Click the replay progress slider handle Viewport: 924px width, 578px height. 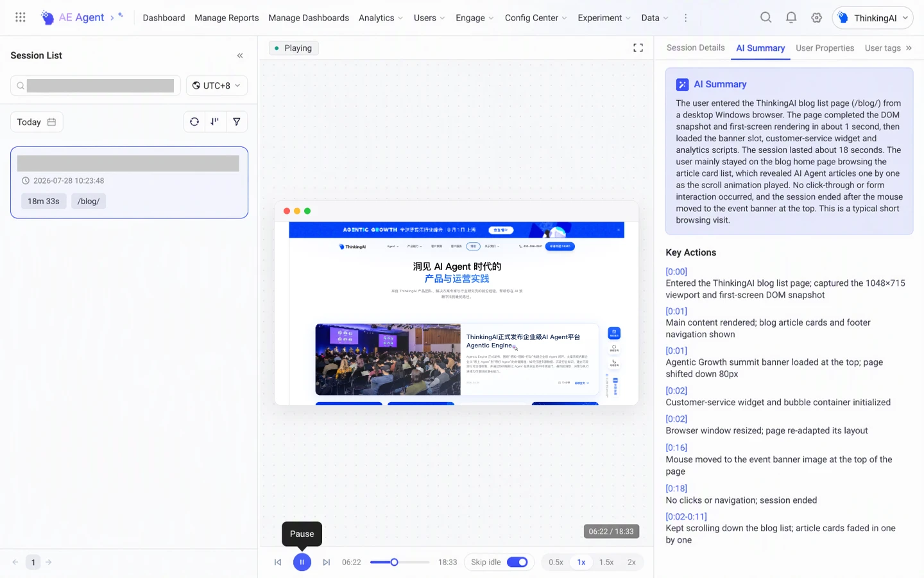pyautogui.click(x=395, y=562)
